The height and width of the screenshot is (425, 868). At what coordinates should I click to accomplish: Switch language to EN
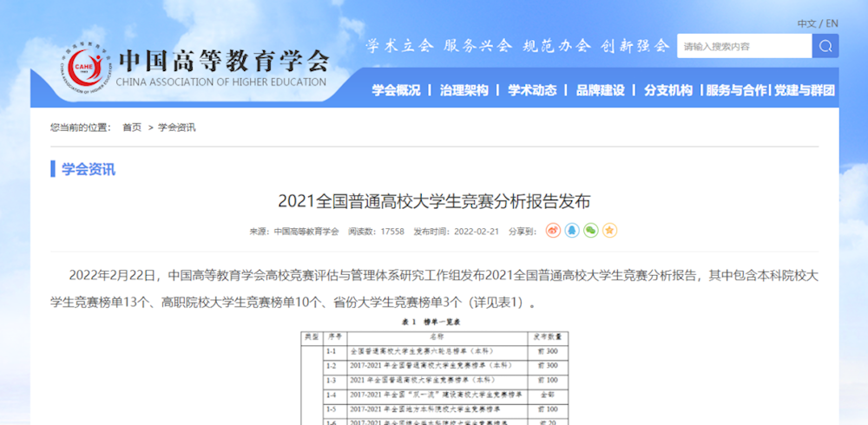click(832, 23)
